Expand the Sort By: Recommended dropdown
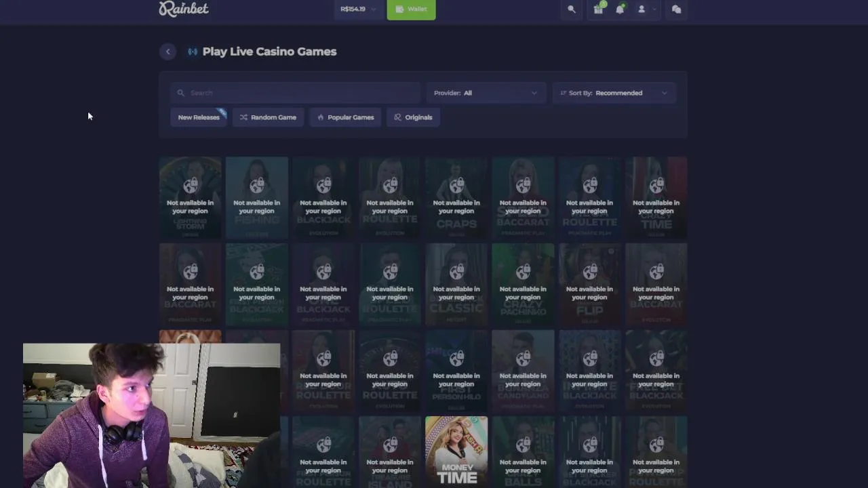868x488 pixels. (x=614, y=93)
